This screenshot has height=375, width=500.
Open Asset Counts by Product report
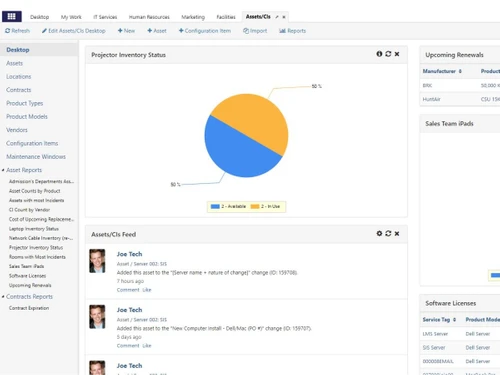34,191
